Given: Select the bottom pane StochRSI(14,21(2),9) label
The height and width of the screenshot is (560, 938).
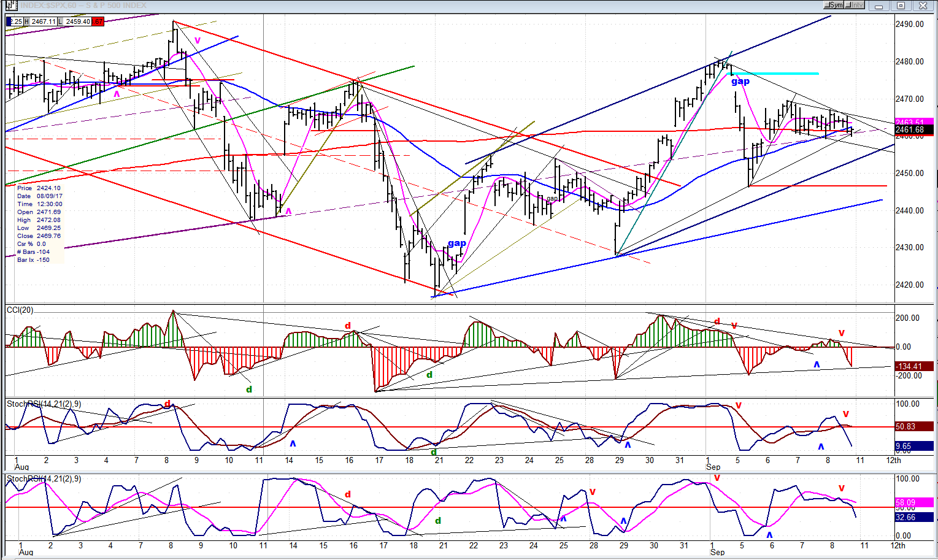Looking at the screenshot, I should 44,479.
